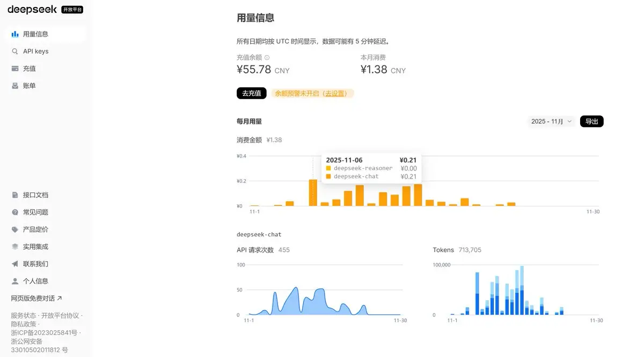644x357 pixels.
Task: Click the card icon beside 充值
Action: (x=15, y=68)
